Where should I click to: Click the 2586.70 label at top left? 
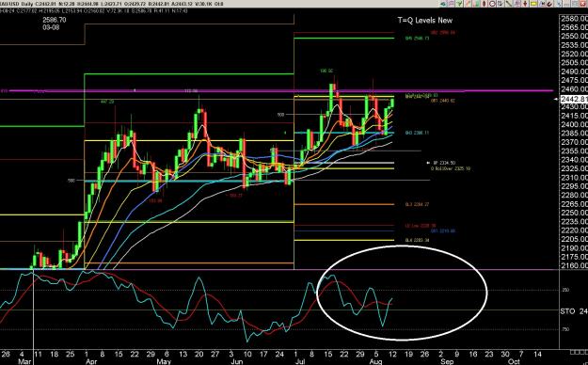pos(55,20)
